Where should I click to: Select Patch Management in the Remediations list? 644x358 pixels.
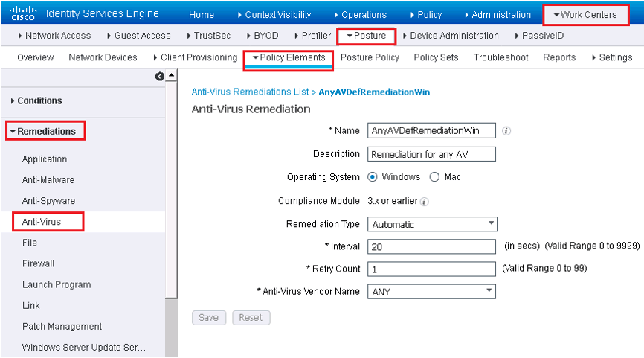coord(62,326)
